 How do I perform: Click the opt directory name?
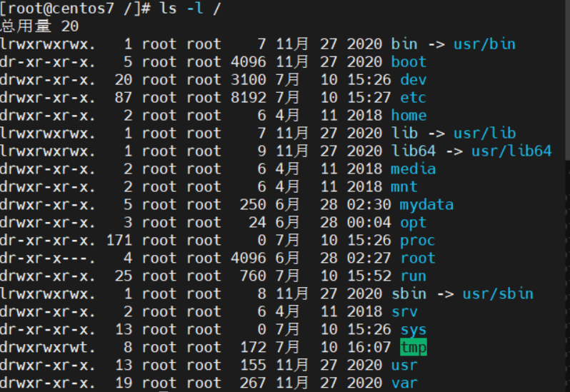[x=413, y=223]
